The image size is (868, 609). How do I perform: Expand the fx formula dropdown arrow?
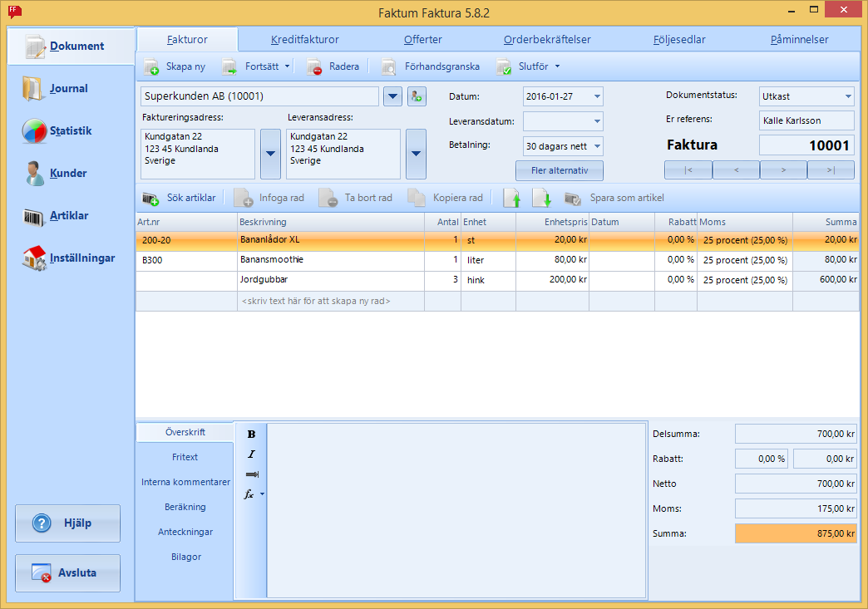click(262, 494)
